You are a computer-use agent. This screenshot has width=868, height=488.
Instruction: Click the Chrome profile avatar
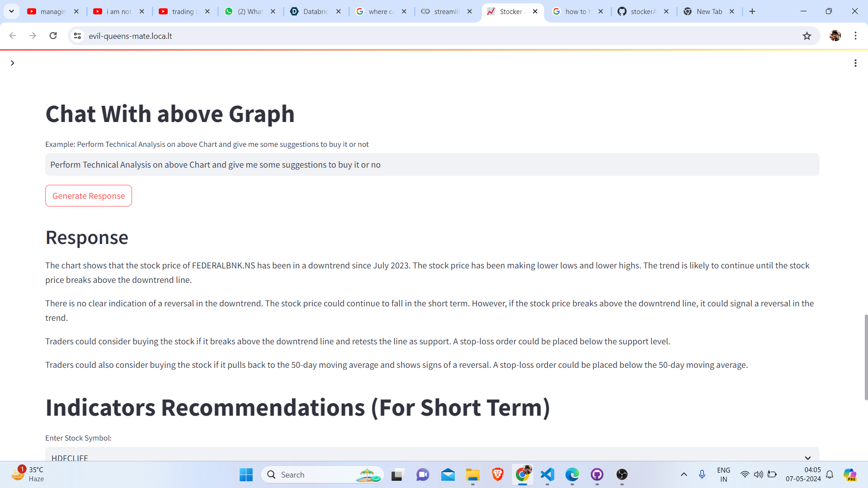tap(835, 36)
